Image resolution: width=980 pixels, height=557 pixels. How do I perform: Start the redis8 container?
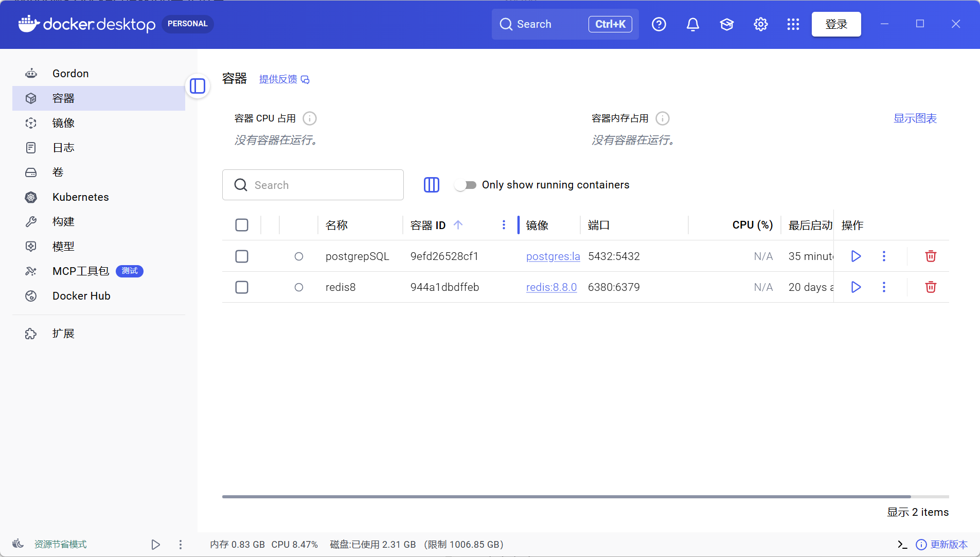(x=856, y=287)
